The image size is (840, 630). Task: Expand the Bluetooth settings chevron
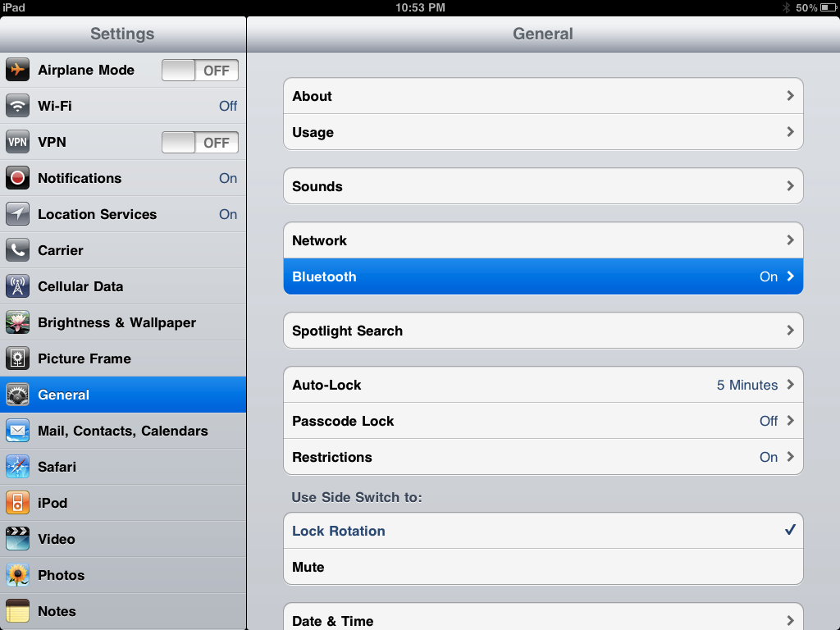pos(790,276)
